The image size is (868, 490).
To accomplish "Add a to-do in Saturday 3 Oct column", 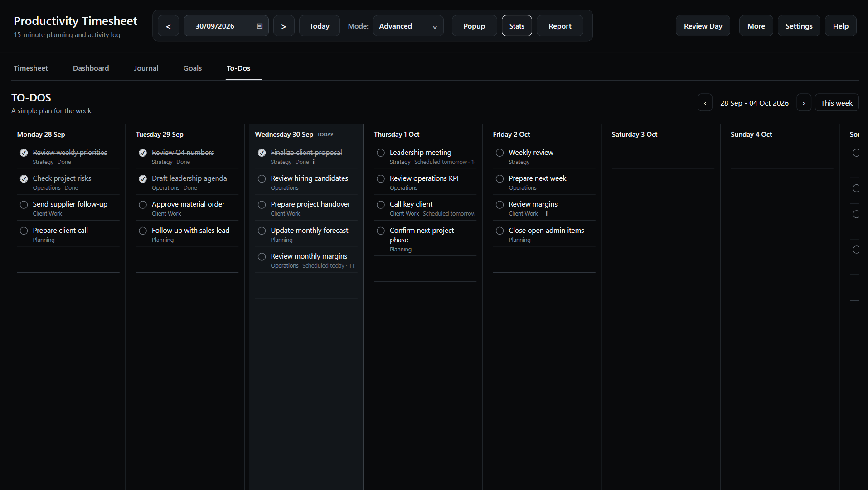I will (x=663, y=156).
